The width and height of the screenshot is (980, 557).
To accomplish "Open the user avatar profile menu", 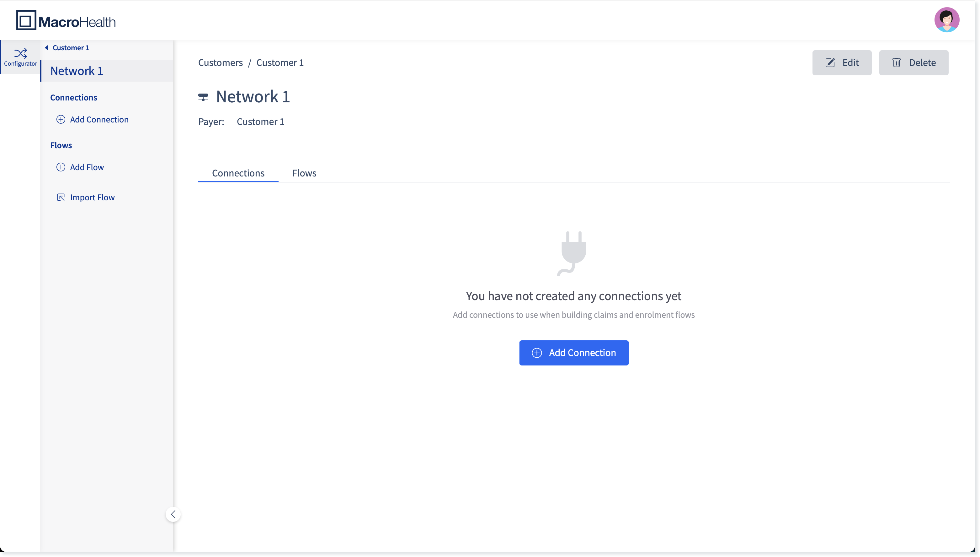I will pos(946,20).
